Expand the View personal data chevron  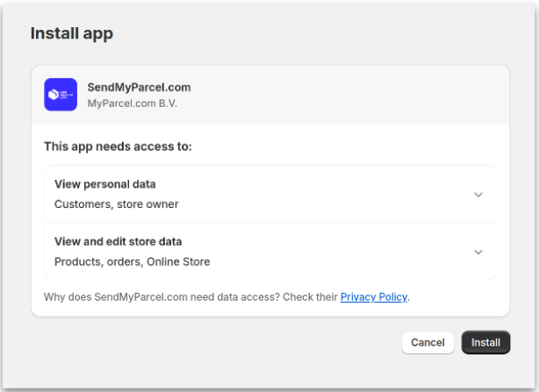[x=478, y=195]
